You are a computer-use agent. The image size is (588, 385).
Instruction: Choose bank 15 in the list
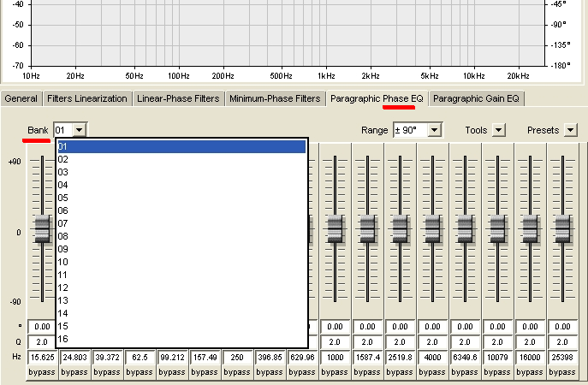point(181,326)
